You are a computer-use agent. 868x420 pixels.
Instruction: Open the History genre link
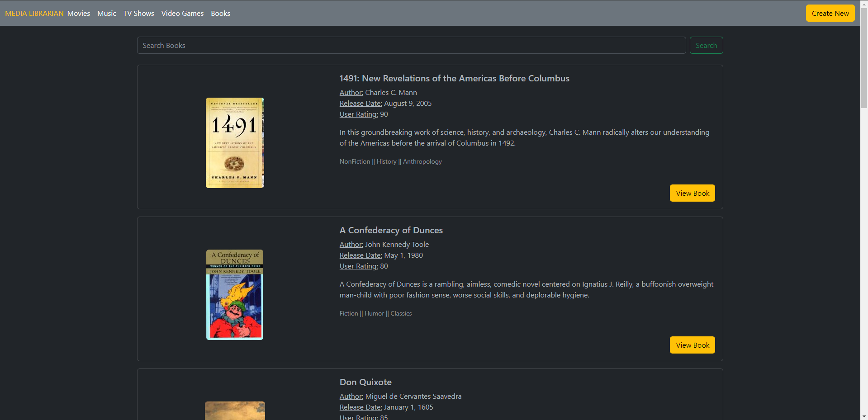(386, 161)
